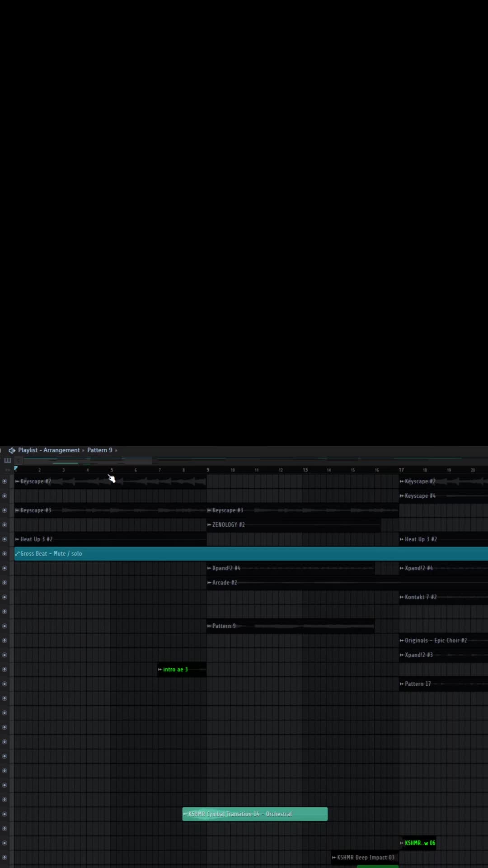Select the KSHMR Deep Impact 03 clip

point(365,858)
